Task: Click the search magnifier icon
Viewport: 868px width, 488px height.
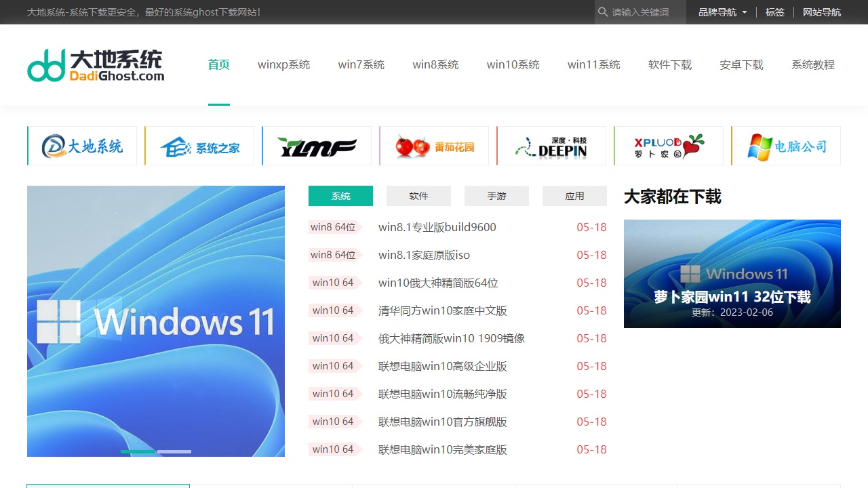Action: [603, 12]
